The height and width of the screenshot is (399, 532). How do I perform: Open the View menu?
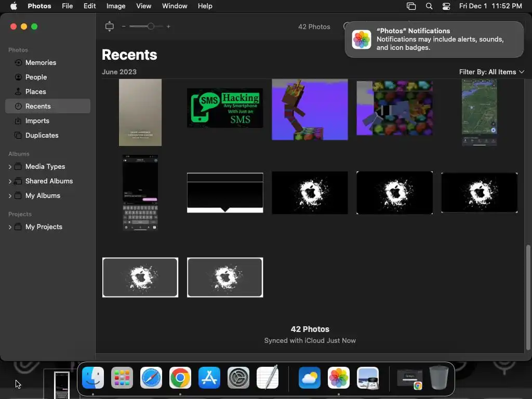pos(143,6)
